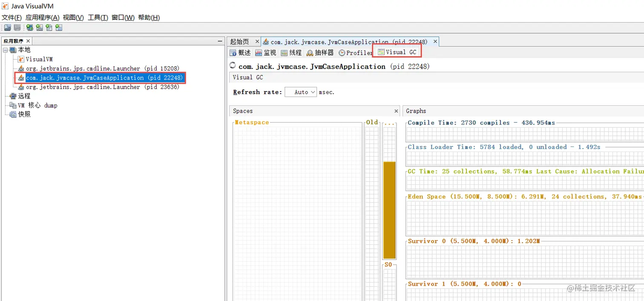Minimize the 应用程序 side panel
This screenshot has width=644, height=301.
coord(220,41)
